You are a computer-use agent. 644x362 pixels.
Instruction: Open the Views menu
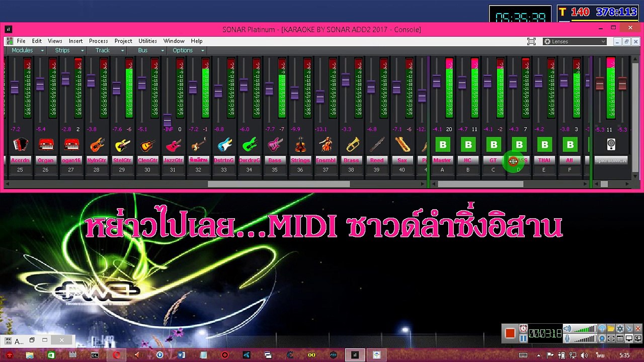click(55, 41)
